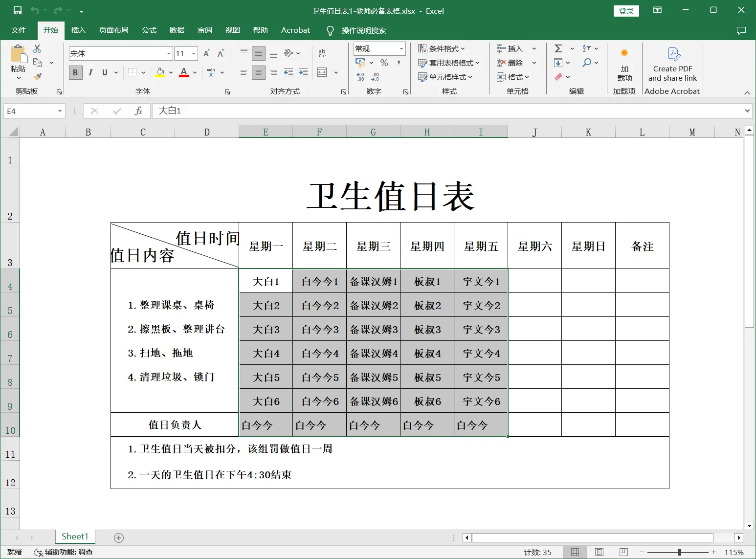Viewport: 756px width, 559px height.
Task: Toggle Italic formatting
Action: pos(90,72)
